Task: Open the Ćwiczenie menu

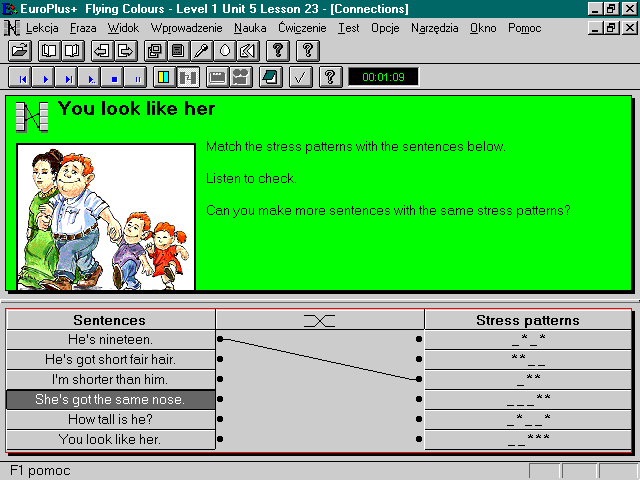Action: click(303, 27)
